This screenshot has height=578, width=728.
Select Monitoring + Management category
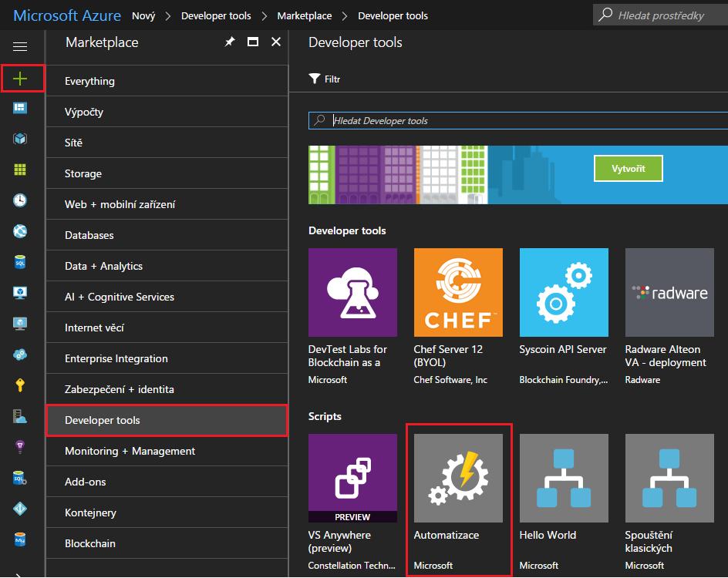(x=167, y=451)
